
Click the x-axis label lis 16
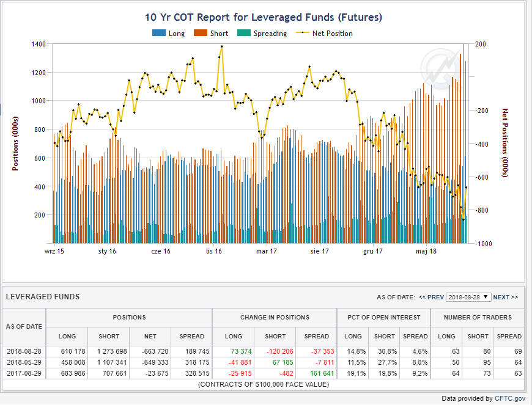tap(214, 252)
